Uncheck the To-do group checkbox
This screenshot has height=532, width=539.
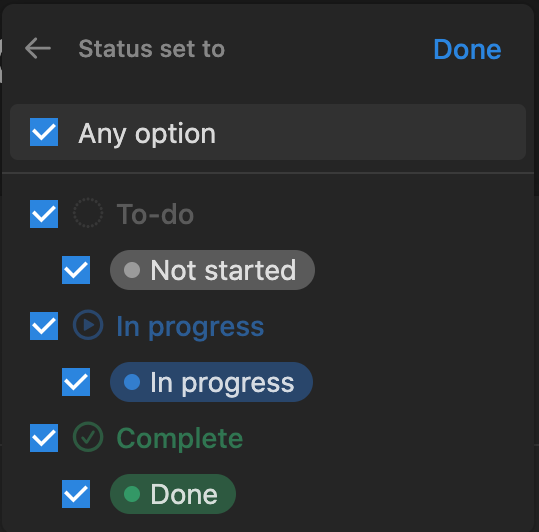(x=44, y=214)
